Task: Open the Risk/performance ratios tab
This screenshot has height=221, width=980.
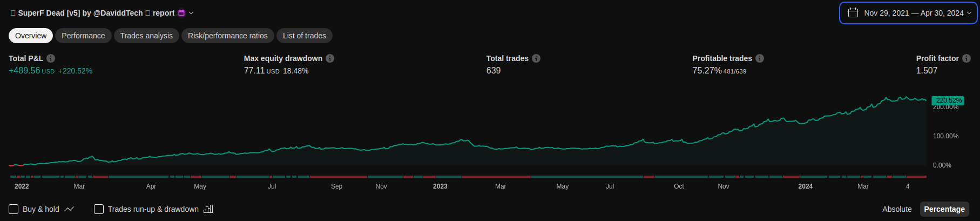Action: (x=227, y=36)
